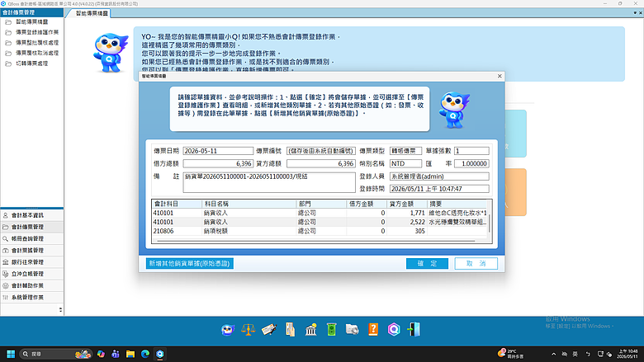Click the 傳票日期 field 2026-05-11
Image resolution: width=644 pixels, height=362 pixels.
218,151
